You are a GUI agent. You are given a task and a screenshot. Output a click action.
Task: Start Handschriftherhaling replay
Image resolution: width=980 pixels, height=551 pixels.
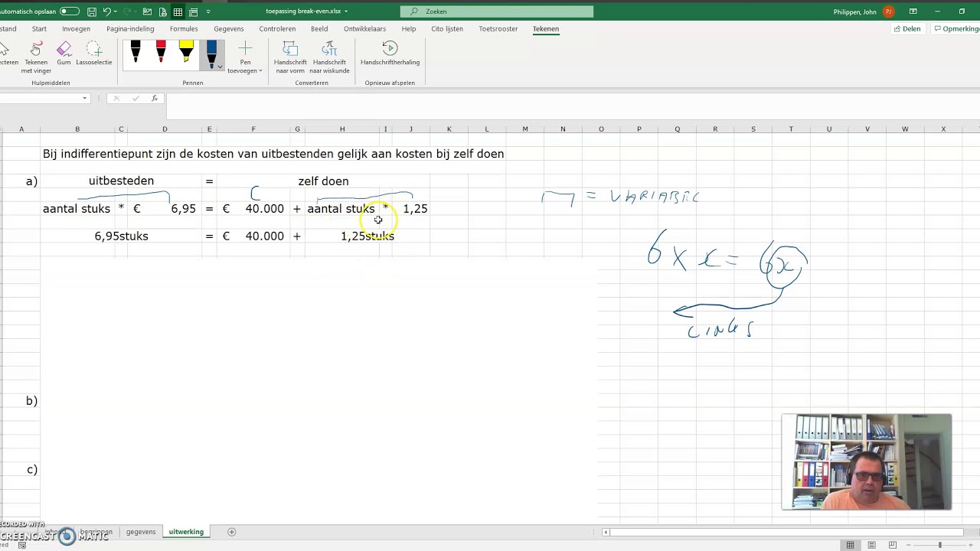390,54
